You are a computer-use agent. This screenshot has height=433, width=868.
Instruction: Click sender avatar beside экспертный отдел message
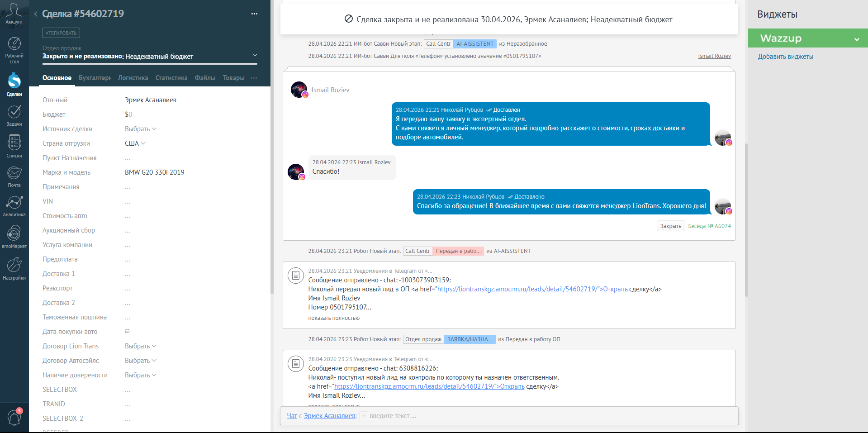click(x=723, y=138)
